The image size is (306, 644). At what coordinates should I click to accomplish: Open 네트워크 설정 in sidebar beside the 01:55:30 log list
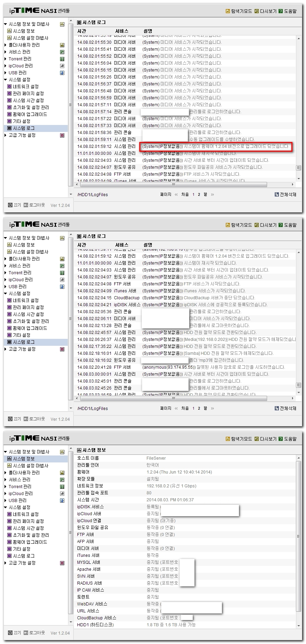(x=26, y=86)
